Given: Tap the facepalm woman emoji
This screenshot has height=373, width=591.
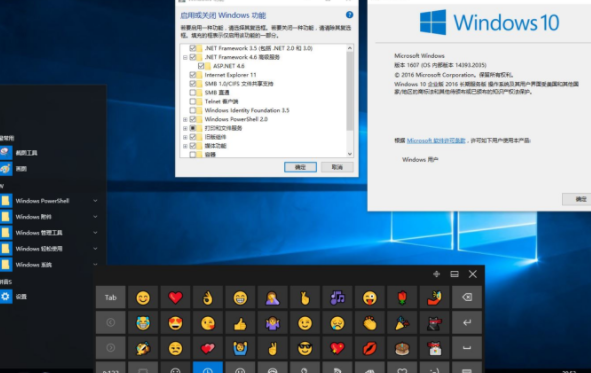Looking at the screenshot, I should point(273,297).
